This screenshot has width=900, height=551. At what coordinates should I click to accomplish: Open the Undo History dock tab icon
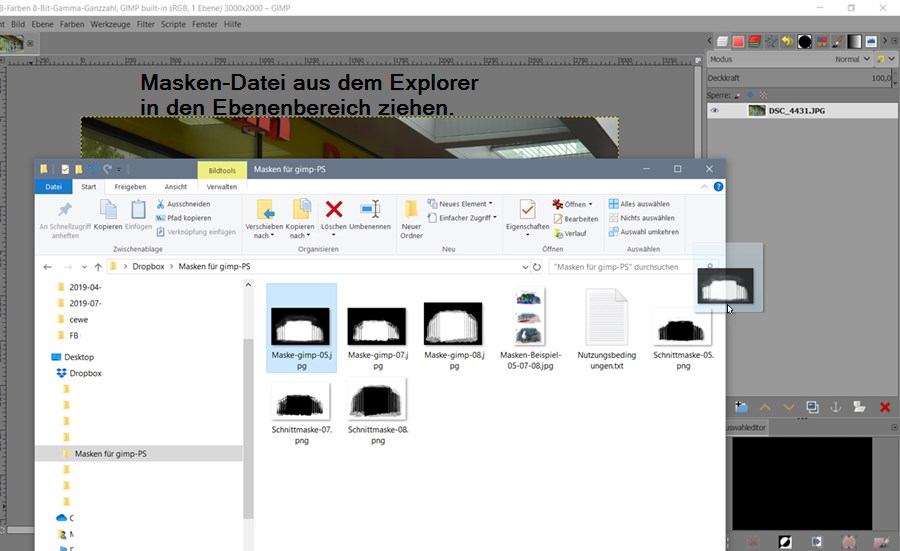coord(788,42)
